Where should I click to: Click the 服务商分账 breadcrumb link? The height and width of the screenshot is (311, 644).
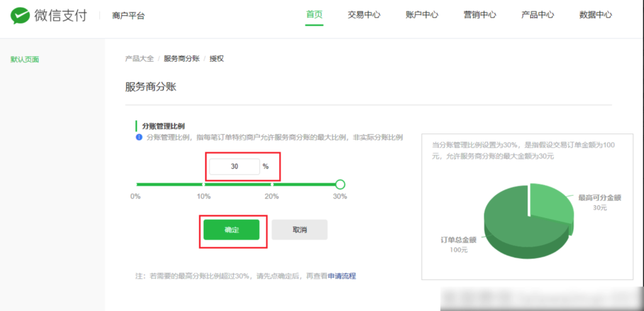pos(181,59)
